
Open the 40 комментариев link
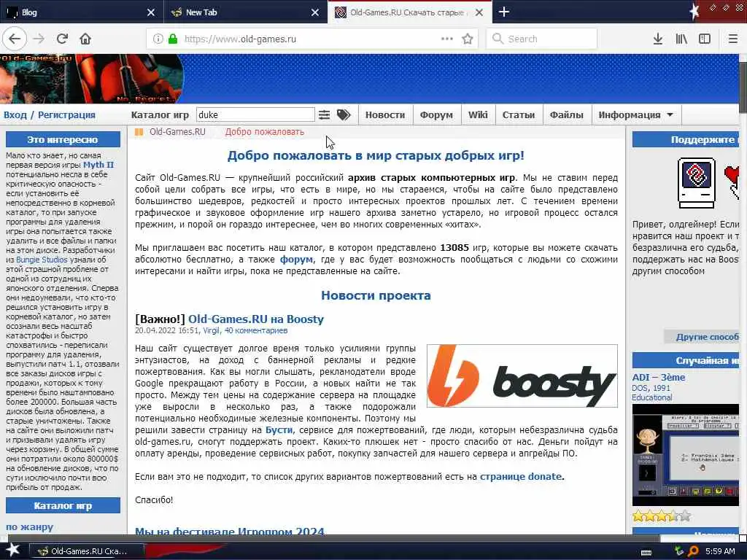coord(256,330)
